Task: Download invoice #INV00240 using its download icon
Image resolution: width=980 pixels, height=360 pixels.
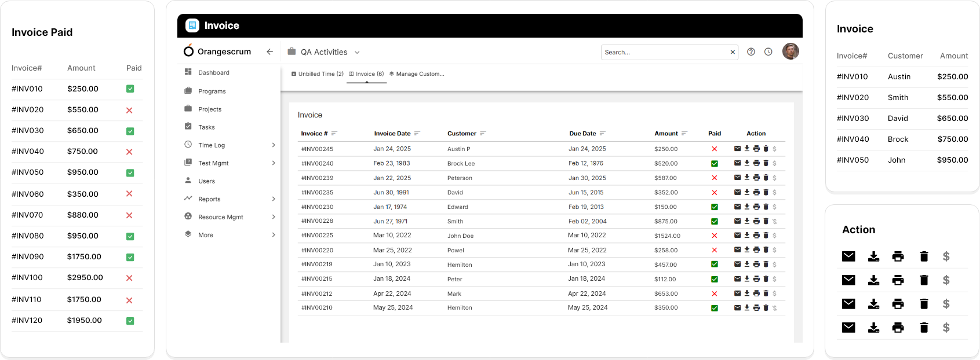Action: pos(747,163)
